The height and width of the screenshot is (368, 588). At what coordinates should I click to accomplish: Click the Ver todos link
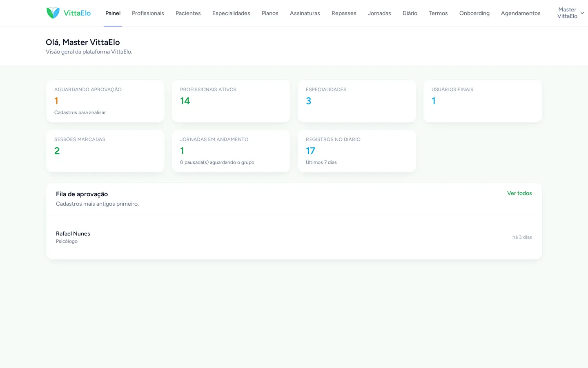(x=519, y=193)
